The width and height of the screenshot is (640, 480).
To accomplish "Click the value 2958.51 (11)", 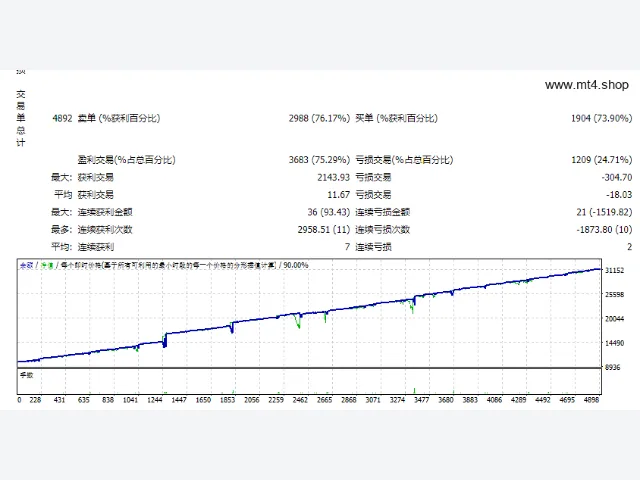I will point(324,229).
